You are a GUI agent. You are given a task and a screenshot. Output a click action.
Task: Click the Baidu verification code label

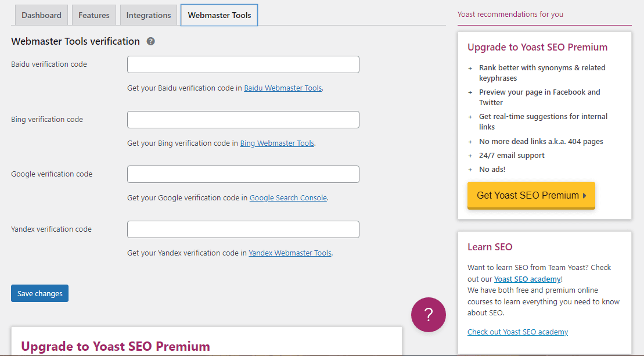click(x=49, y=64)
